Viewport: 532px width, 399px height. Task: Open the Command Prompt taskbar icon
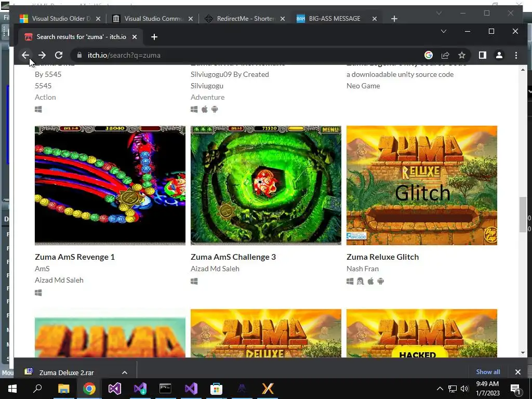click(x=165, y=389)
